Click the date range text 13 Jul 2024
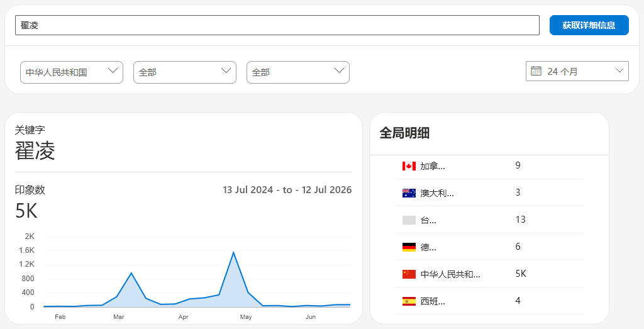644x329 pixels. pyautogui.click(x=248, y=190)
